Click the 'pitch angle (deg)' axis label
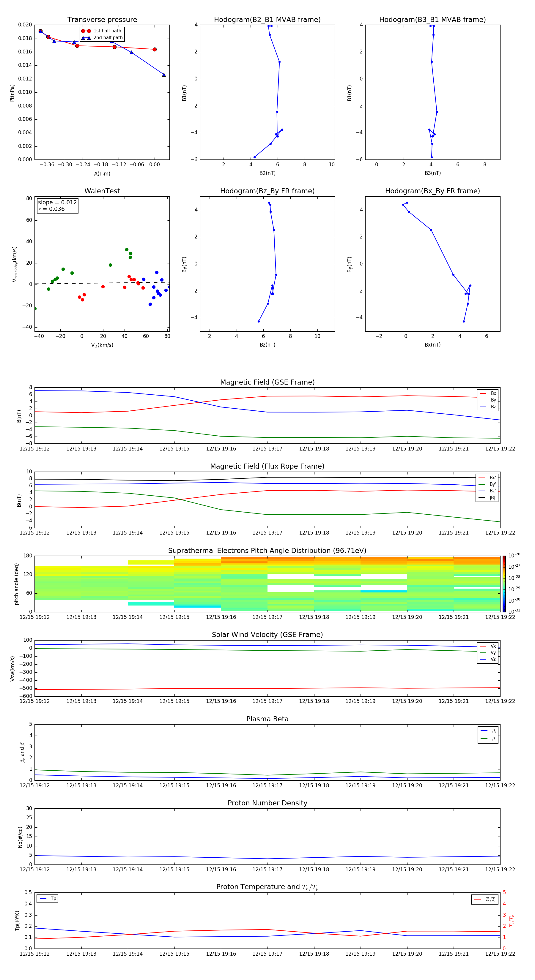This screenshot has width=535, height=980. coord(16,584)
